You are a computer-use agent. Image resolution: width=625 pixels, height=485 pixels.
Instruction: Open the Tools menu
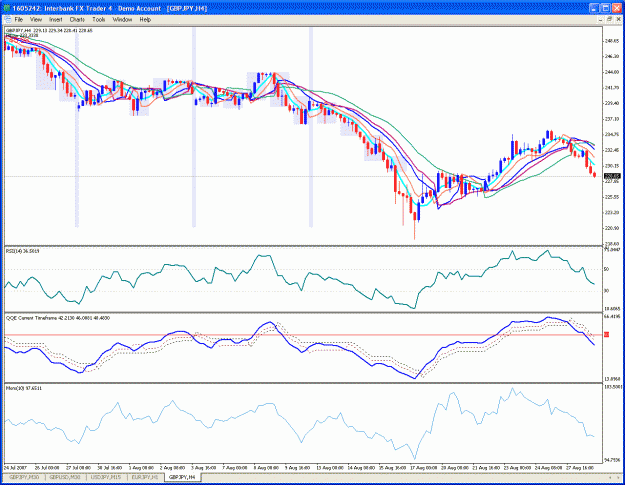click(x=98, y=19)
